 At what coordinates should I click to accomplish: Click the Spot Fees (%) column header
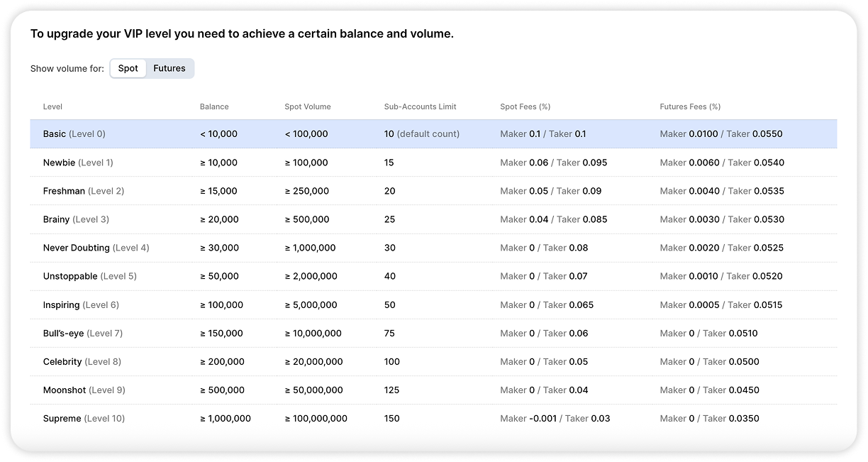point(525,106)
